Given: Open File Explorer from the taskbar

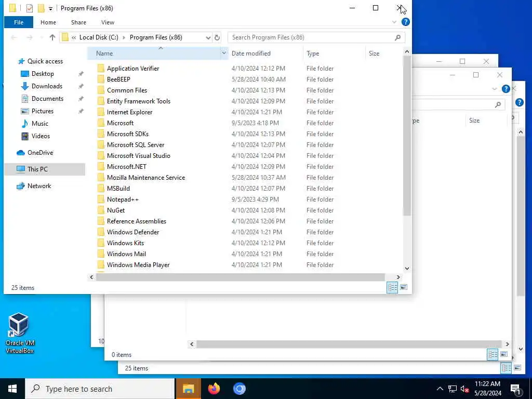Looking at the screenshot, I should (188, 389).
